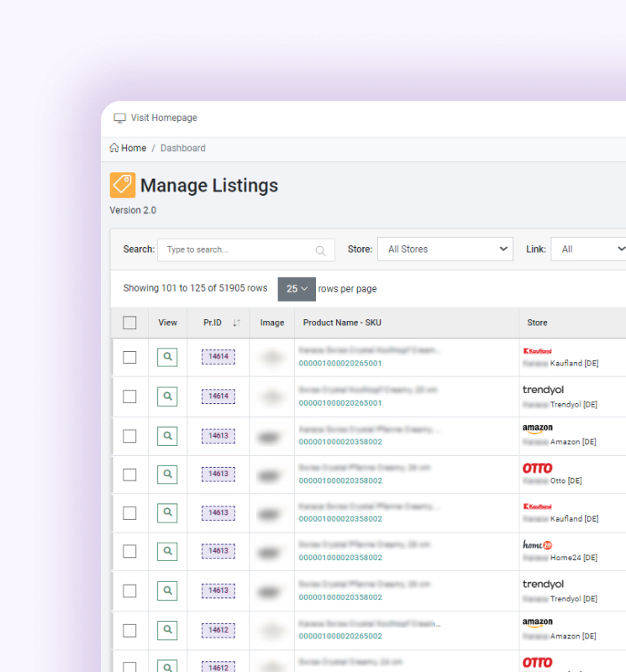Toggle the select-all checkbox in table header

(129, 323)
